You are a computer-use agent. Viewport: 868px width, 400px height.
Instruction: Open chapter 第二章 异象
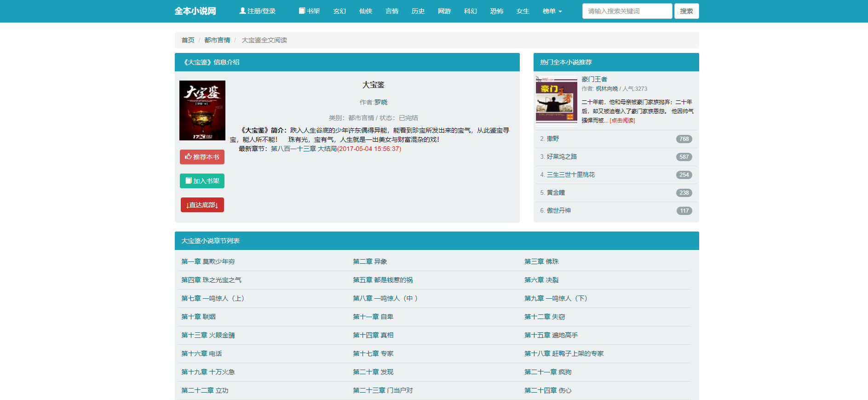click(x=370, y=261)
